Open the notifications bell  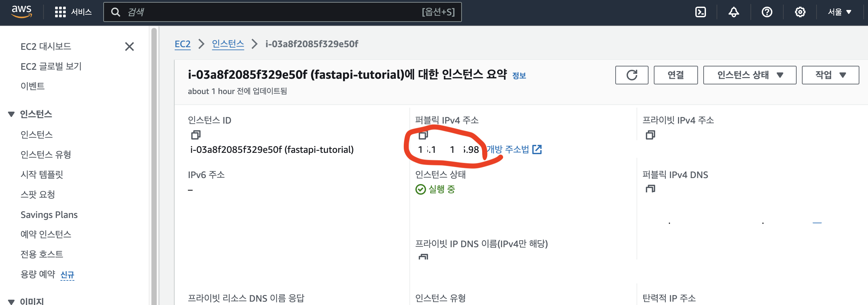734,12
